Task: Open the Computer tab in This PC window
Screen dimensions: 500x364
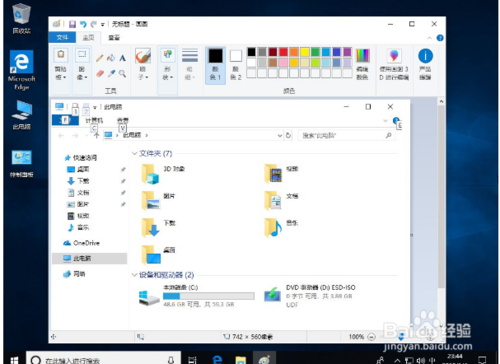Action: (x=94, y=120)
